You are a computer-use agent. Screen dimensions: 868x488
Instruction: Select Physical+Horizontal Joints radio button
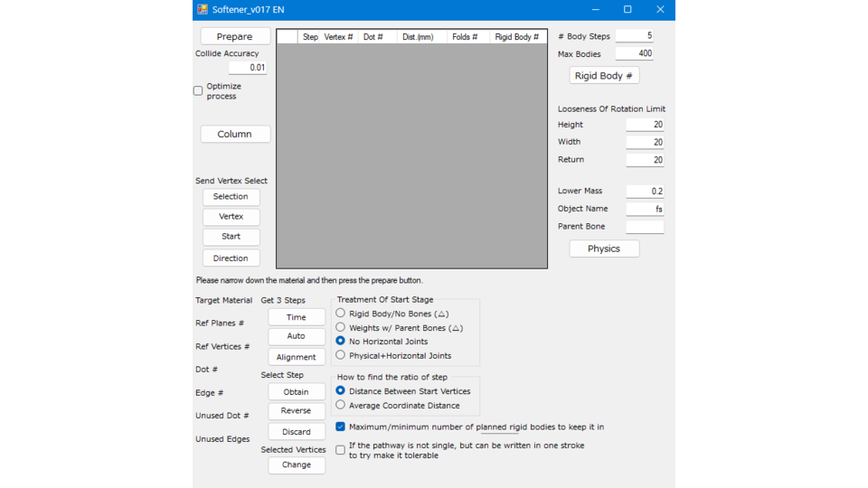pos(341,355)
